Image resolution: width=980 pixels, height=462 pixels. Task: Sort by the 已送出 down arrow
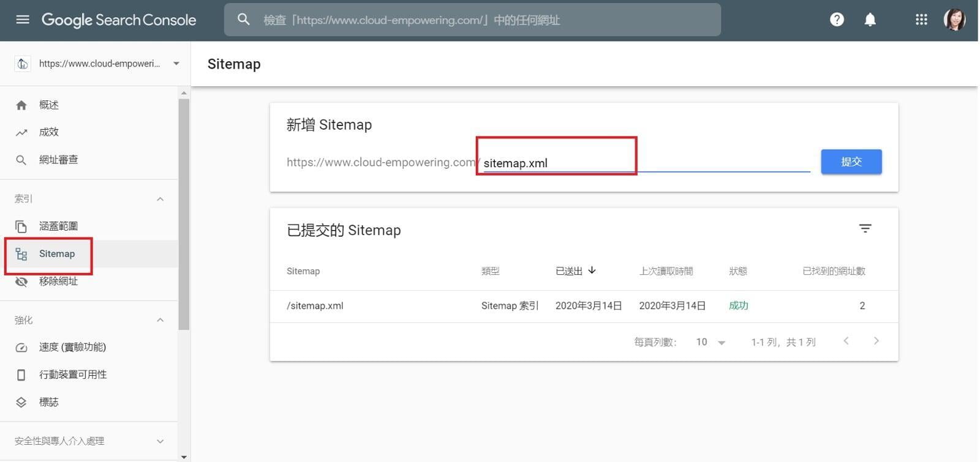click(592, 270)
